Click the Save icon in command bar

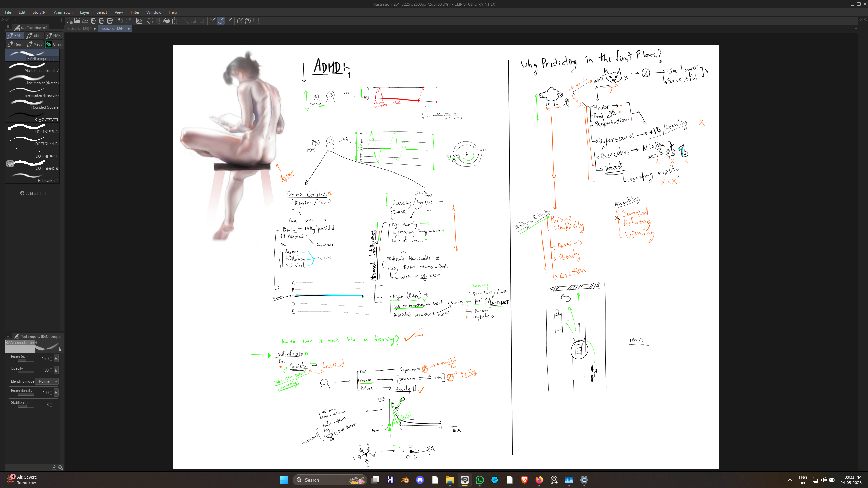(85, 21)
